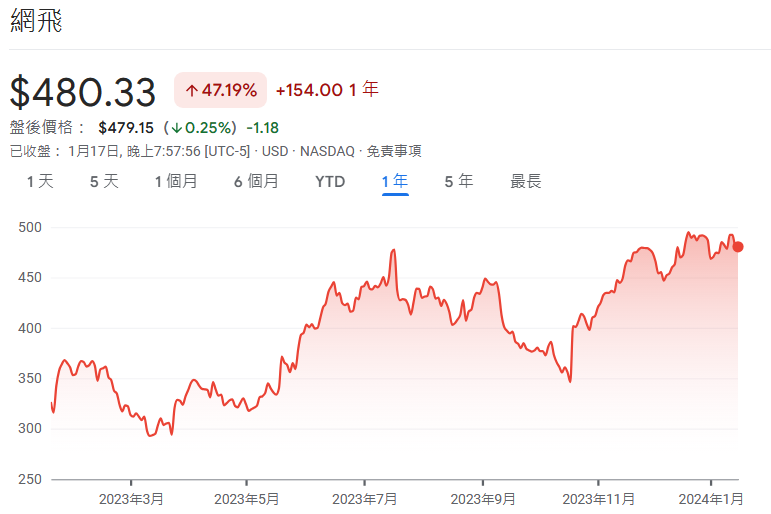771x514 pixels.
Task: Click the 350 y-axis label
Action: tap(30, 378)
